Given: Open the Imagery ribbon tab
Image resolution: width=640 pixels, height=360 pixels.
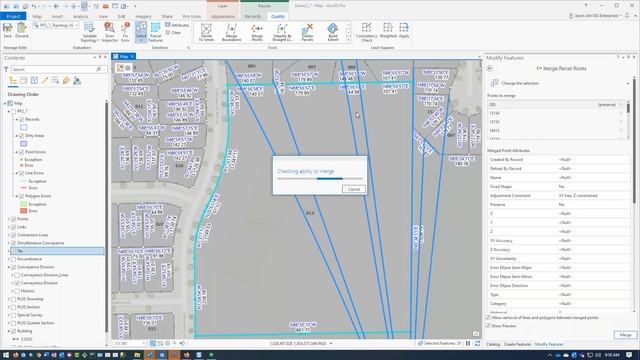Looking at the screenshot, I should click(x=143, y=17).
